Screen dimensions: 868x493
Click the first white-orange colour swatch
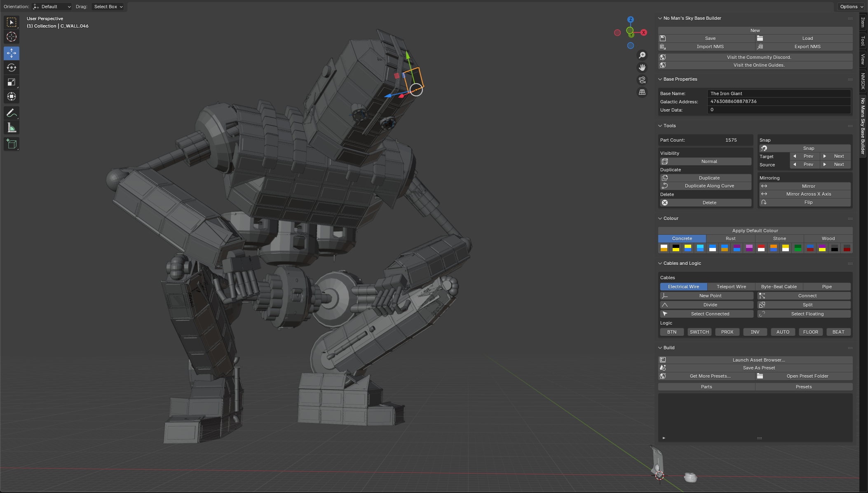[664, 248]
